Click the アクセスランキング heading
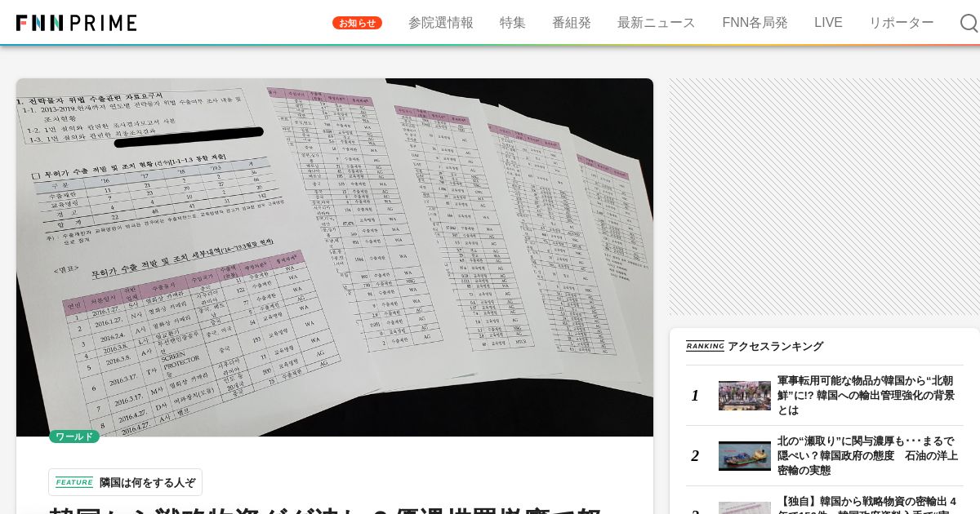This screenshot has height=514, width=980. pos(775,346)
